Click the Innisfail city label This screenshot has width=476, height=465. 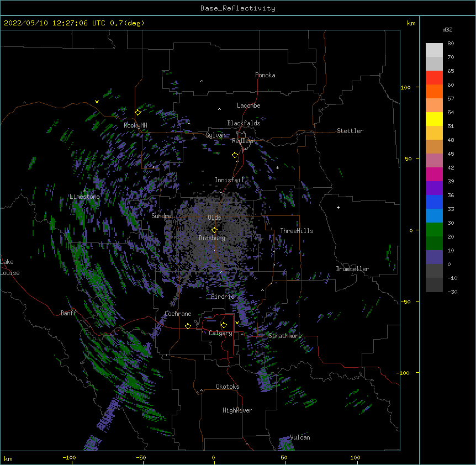tap(229, 180)
